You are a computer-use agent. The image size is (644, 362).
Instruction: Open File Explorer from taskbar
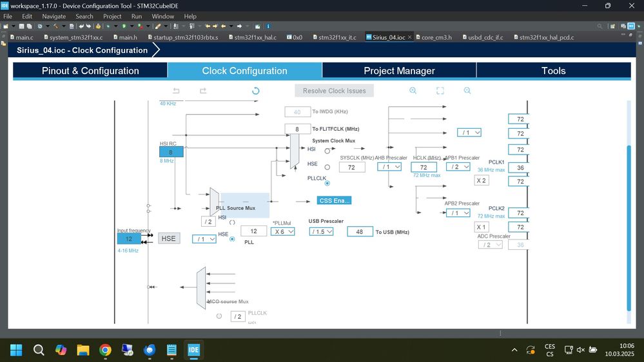point(83,350)
